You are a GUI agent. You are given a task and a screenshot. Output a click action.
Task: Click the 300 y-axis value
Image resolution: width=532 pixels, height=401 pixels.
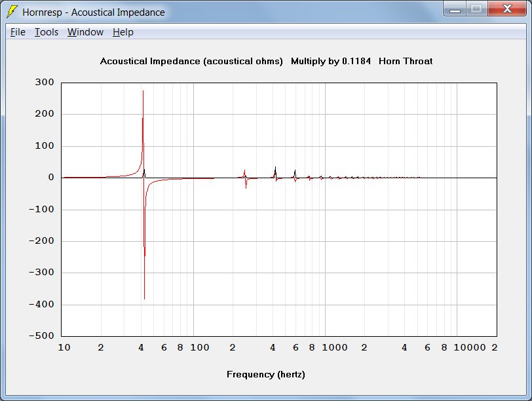tap(45, 82)
